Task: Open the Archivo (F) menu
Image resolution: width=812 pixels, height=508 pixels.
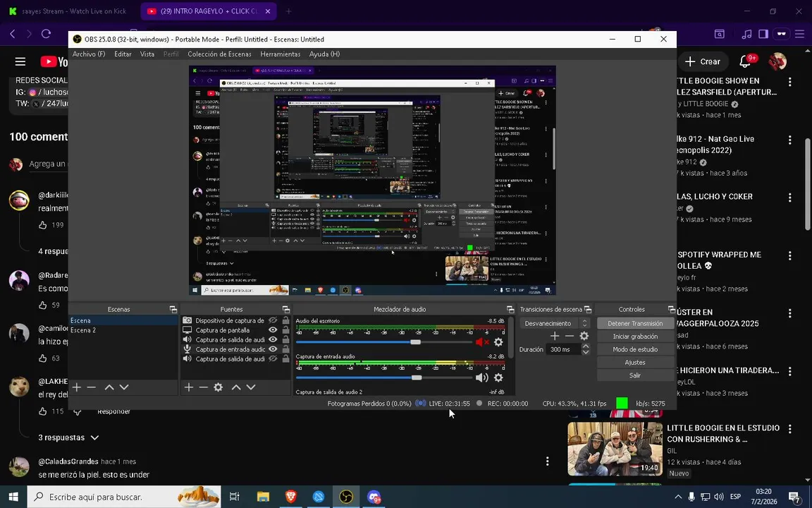Action: (x=89, y=54)
